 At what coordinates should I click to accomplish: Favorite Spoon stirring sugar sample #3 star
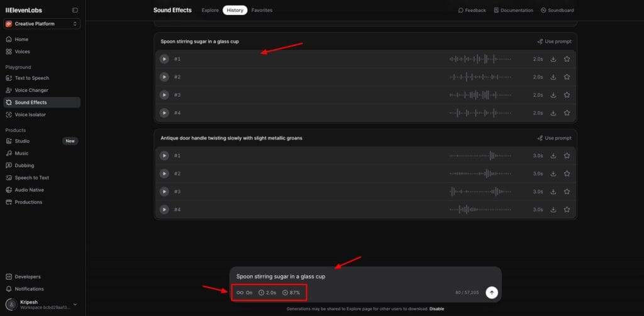[567, 95]
